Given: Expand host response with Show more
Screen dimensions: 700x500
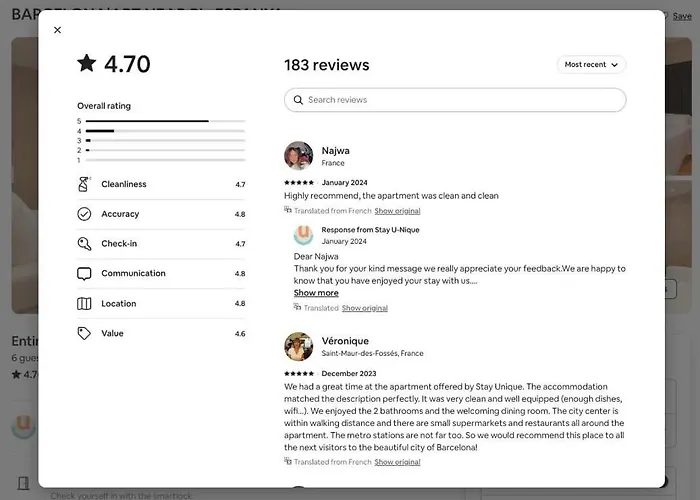Looking at the screenshot, I should (x=316, y=293).
